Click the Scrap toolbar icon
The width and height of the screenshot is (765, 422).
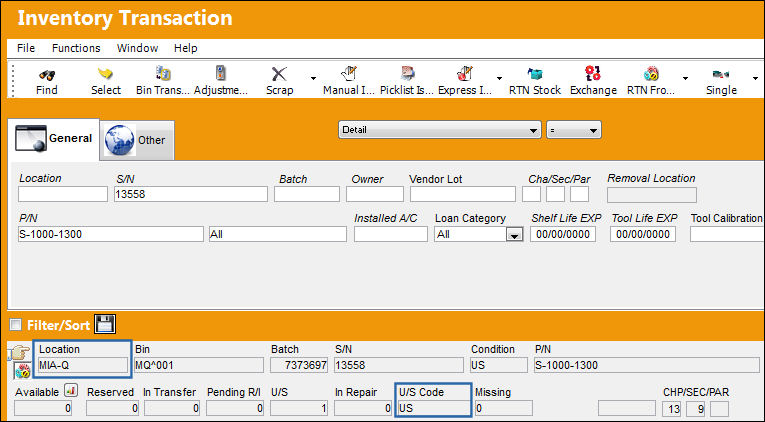pyautogui.click(x=279, y=74)
